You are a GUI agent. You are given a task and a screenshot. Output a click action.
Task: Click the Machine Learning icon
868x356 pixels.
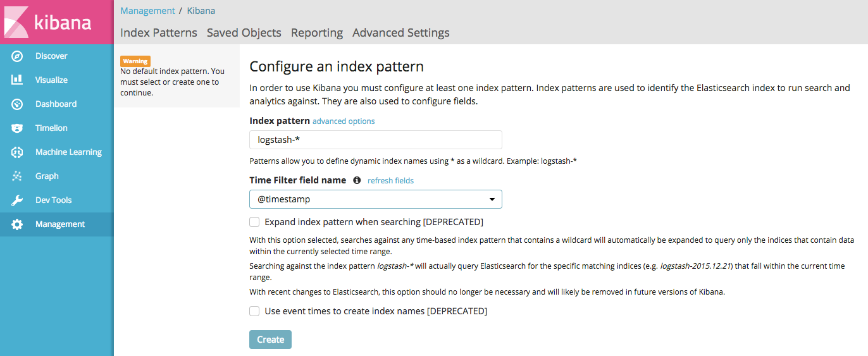(x=17, y=152)
